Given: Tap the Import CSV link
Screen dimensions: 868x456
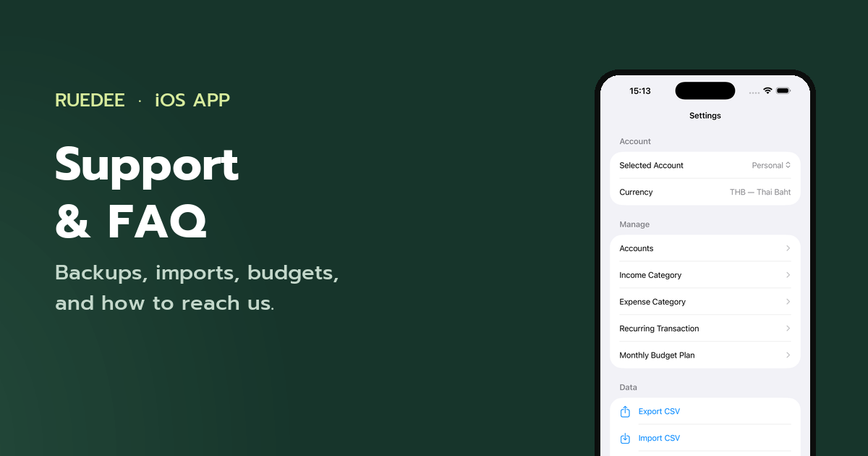Looking at the screenshot, I should [659, 438].
